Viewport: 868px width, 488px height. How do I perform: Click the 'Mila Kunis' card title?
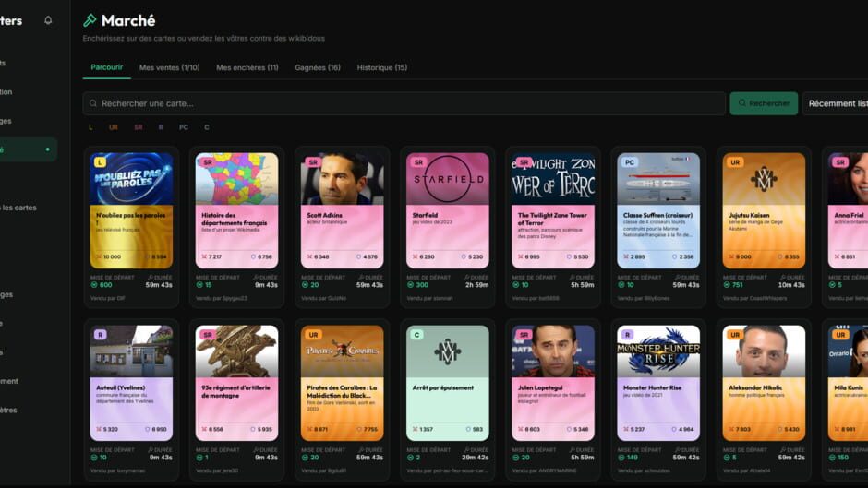coord(849,387)
